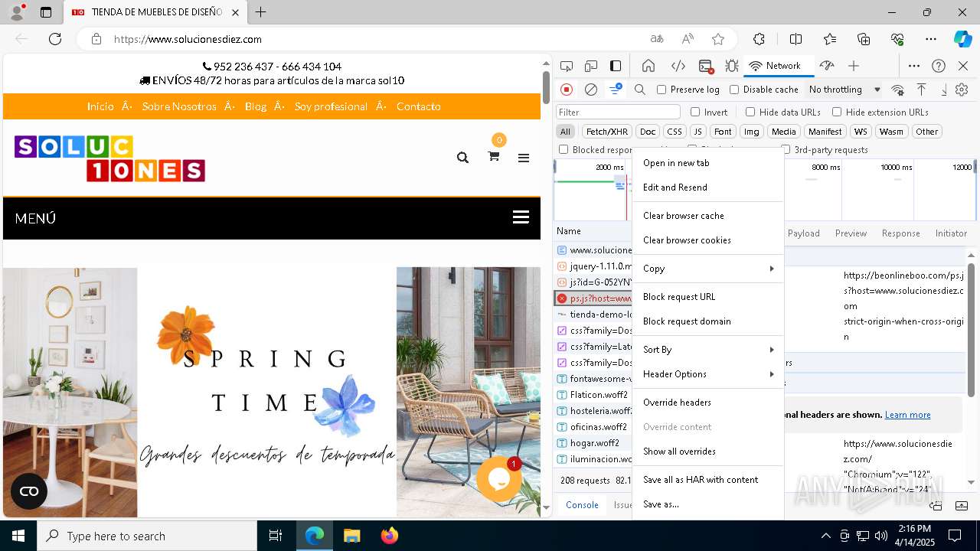
Task: Add page to favorites star icon
Action: pos(717,39)
